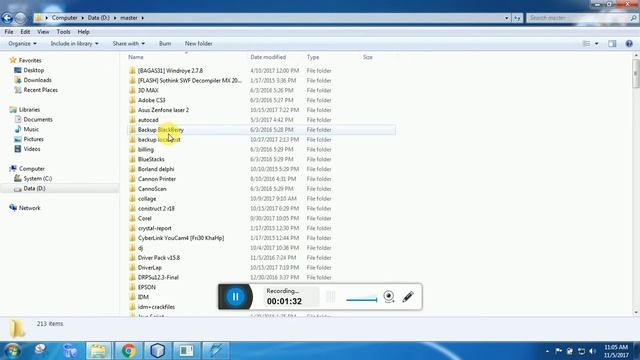Select System (C:) drive
Screen dimensions: 640x360
[x=38, y=178]
